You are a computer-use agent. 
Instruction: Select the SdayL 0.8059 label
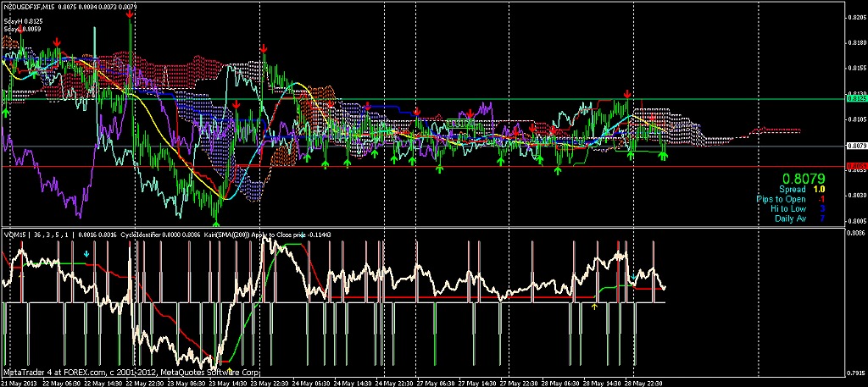tap(23, 28)
